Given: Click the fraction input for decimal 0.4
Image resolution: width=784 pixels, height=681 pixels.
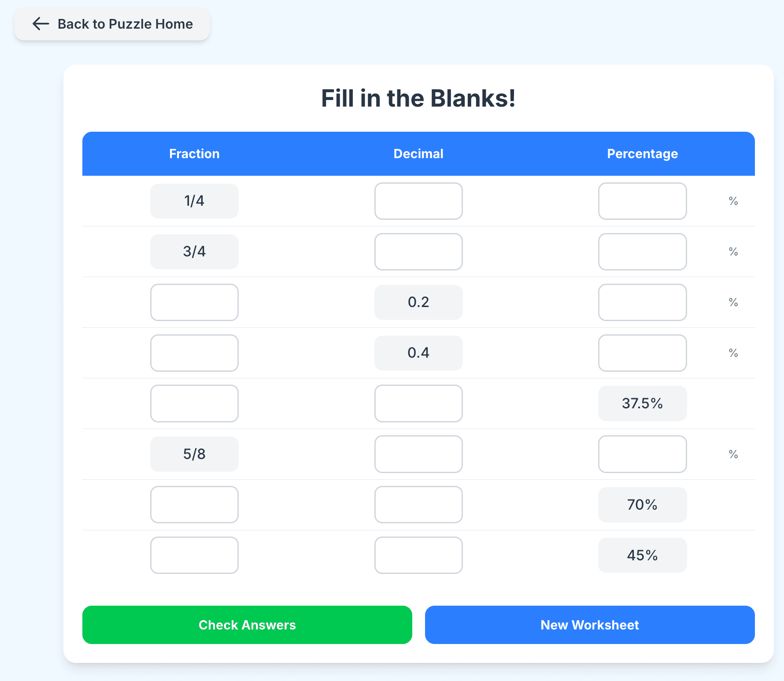Looking at the screenshot, I should coord(194,353).
